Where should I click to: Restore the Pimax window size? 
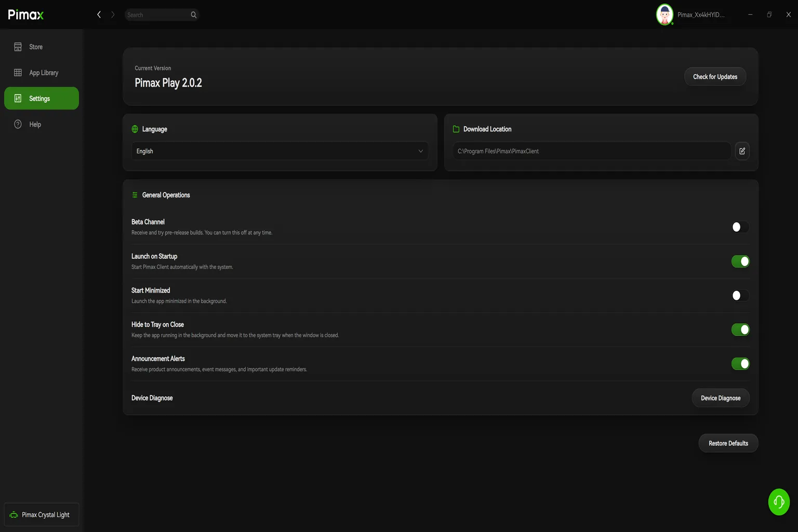pyautogui.click(x=769, y=15)
